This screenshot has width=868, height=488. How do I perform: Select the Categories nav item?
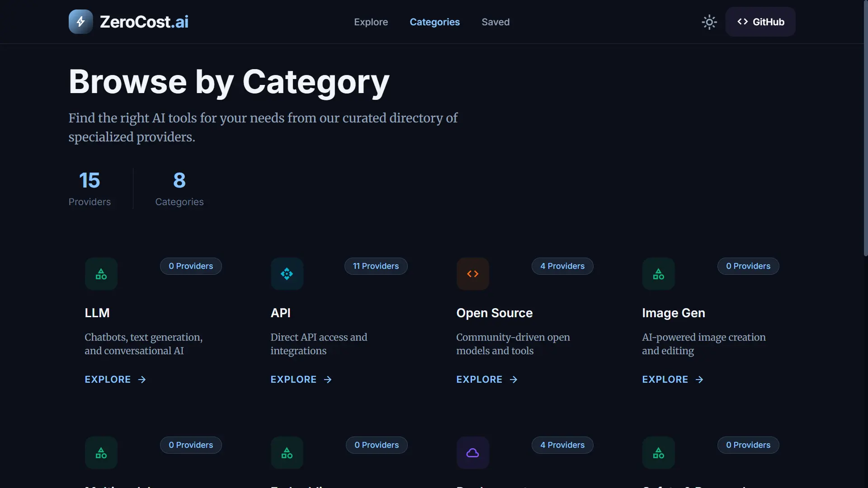click(x=434, y=22)
